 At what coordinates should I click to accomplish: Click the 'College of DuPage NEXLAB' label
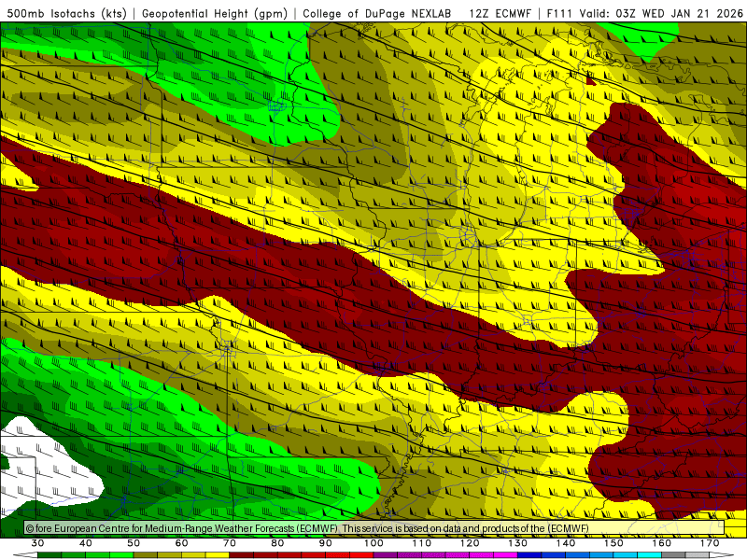pyautogui.click(x=377, y=13)
